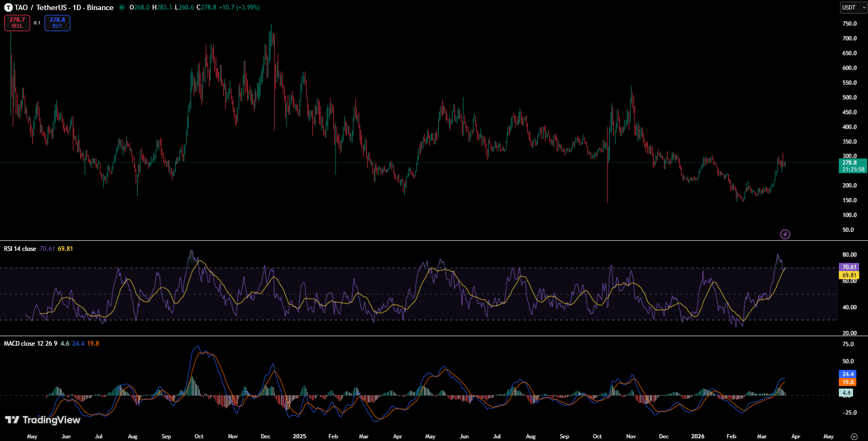
Task: Click the yellow 69.81 RSI axis label
Action: [x=849, y=275]
